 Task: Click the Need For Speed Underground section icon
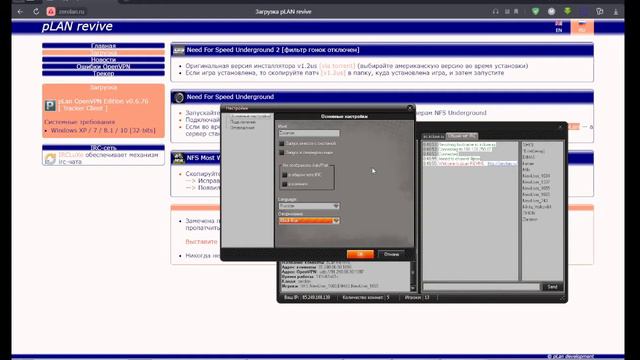(178, 97)
